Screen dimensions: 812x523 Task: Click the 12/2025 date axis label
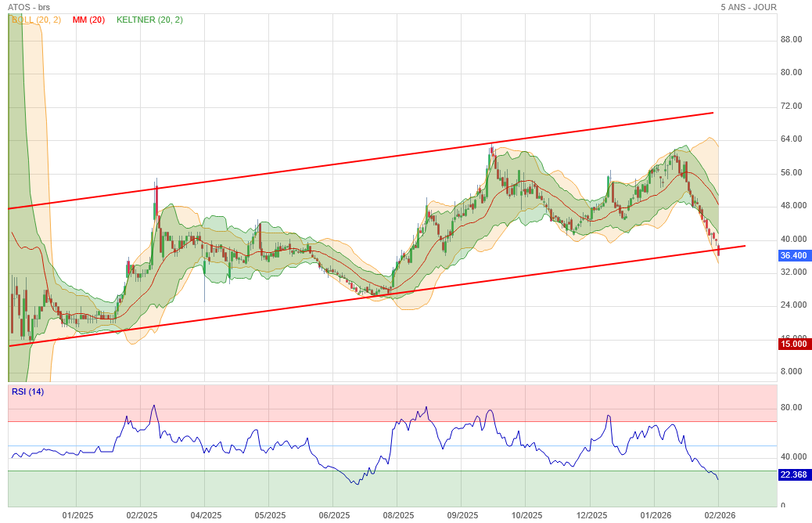point(592,516)
